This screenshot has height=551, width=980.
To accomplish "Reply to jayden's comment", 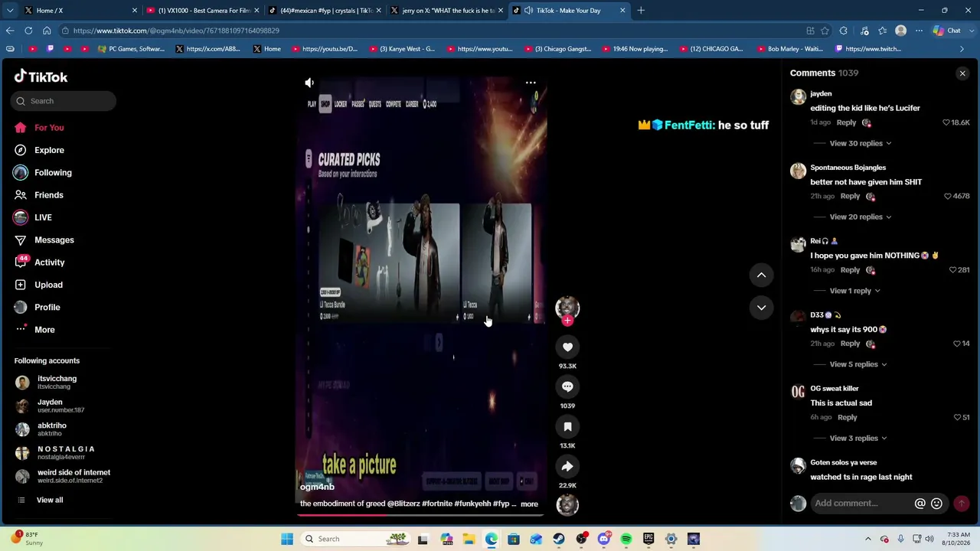I will 846,122.
